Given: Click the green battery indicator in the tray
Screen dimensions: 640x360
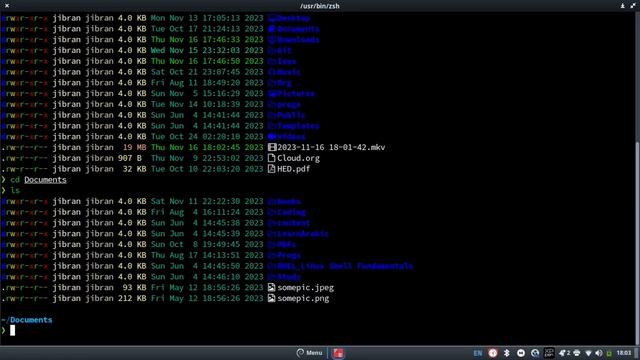Looking at the screenshot, I should 609,353.
